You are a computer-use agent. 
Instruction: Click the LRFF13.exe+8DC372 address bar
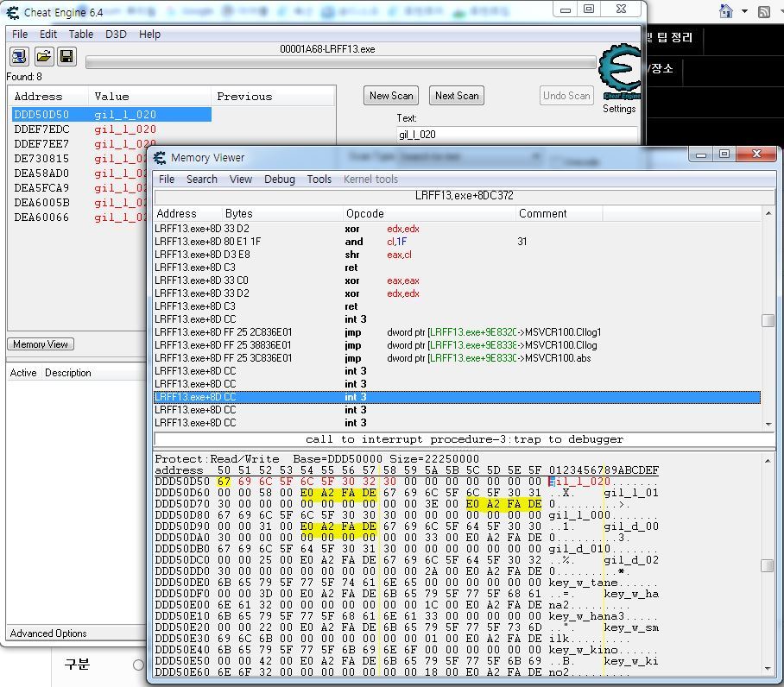pyautogui.click(x=464, y=196)
